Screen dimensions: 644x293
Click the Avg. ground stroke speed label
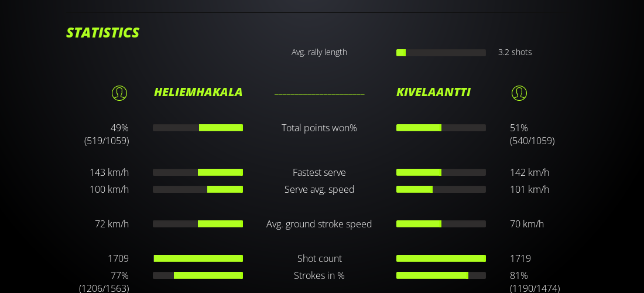point(319,224)
